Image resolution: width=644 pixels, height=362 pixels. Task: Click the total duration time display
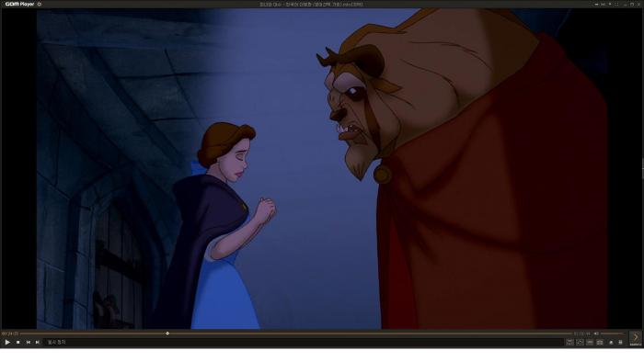pos(581,334)
